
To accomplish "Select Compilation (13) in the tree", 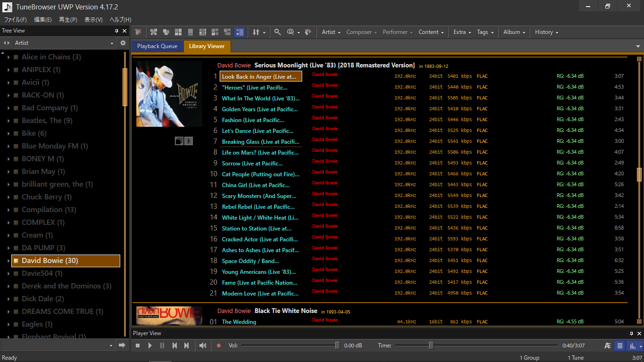I will pos(49,210).
